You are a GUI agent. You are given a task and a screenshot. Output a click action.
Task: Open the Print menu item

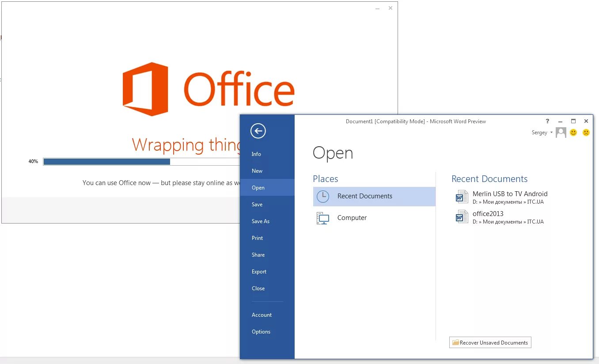click(x=267, y=238)
